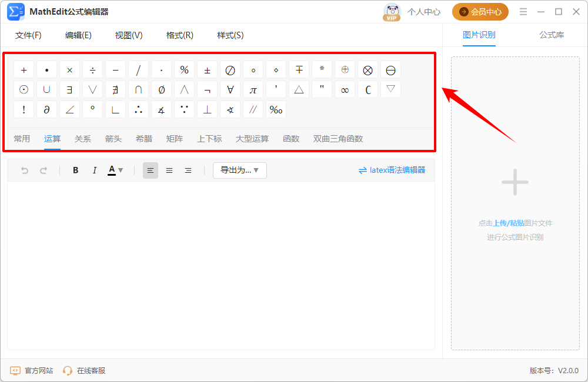Insert the multiplication cross symbol
The height and width of the screenshot is (382, 588).
pos(70,70)
